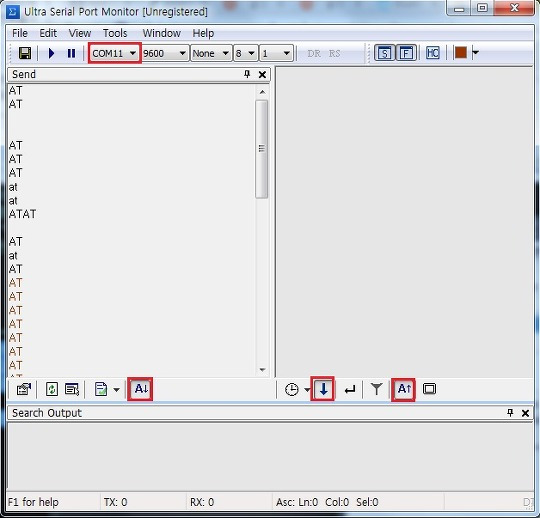
Task: Click the HC toolbar icon
Action: (x=433, y=53)
